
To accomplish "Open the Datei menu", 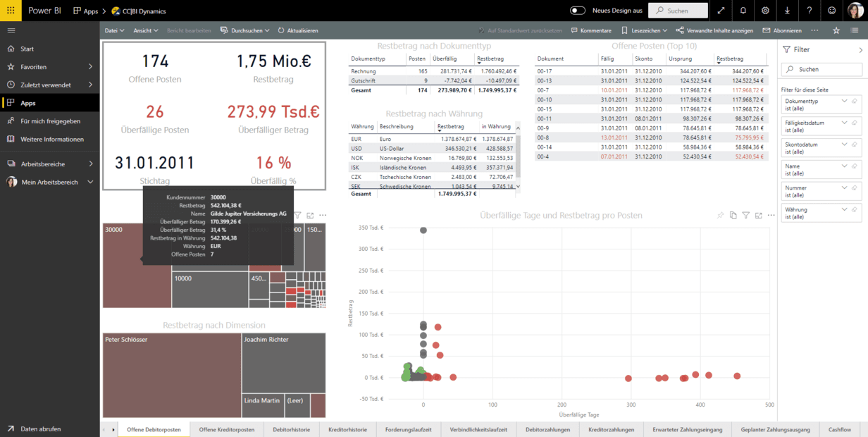I will [114, 31].
